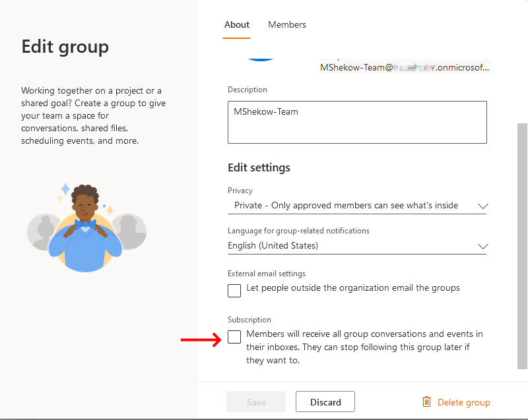The image size is (528, 420).
Task: Expand the Privacy chevron arrow
Action: pyautogui.click(x=483, y=206)
